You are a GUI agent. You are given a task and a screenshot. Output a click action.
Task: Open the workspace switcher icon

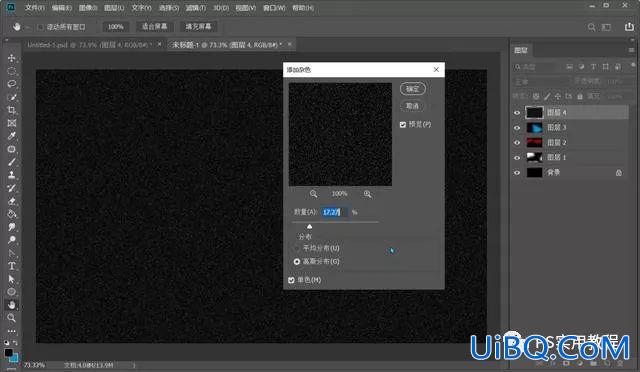click(x=607, y=27)
